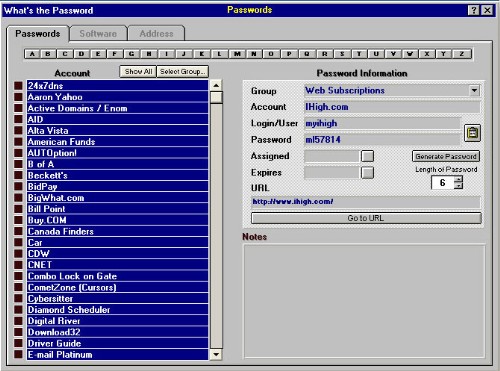
Task: Switch to the Passwords tab
Action: (38, 34)
